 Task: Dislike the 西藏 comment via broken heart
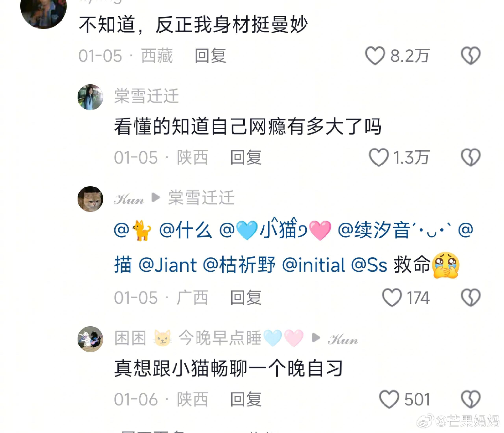tap(470, 56)
